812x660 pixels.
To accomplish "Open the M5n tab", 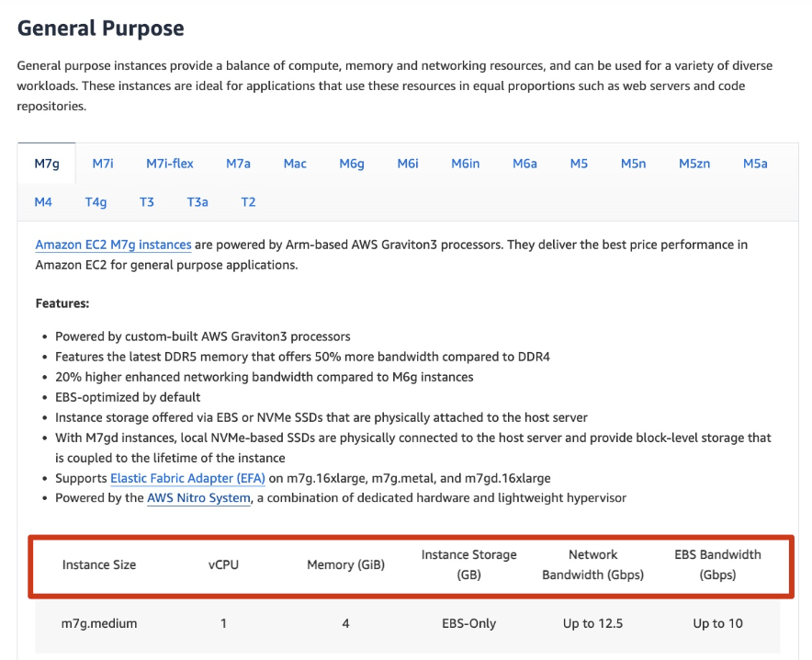I will 633,164.
